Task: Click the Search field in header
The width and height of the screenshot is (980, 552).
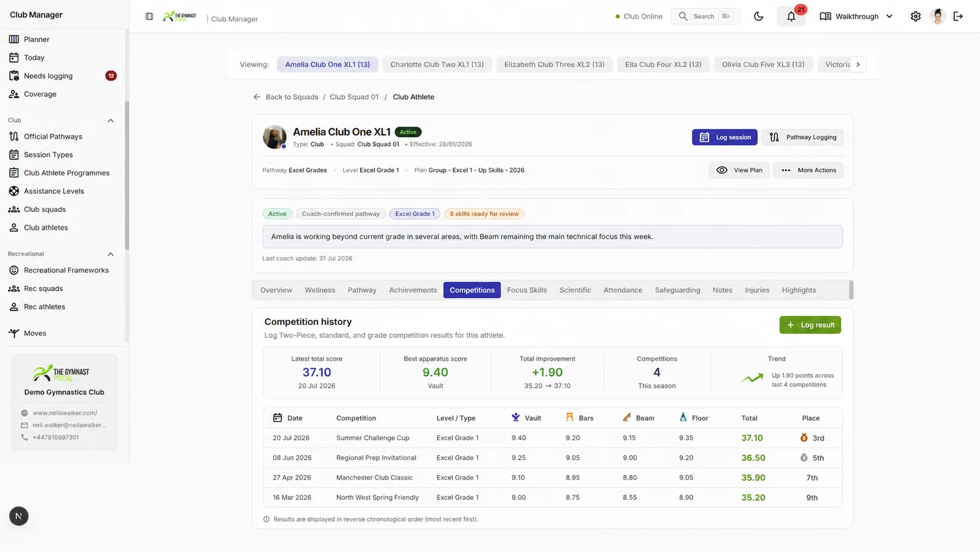Action: tap(705, 16)
